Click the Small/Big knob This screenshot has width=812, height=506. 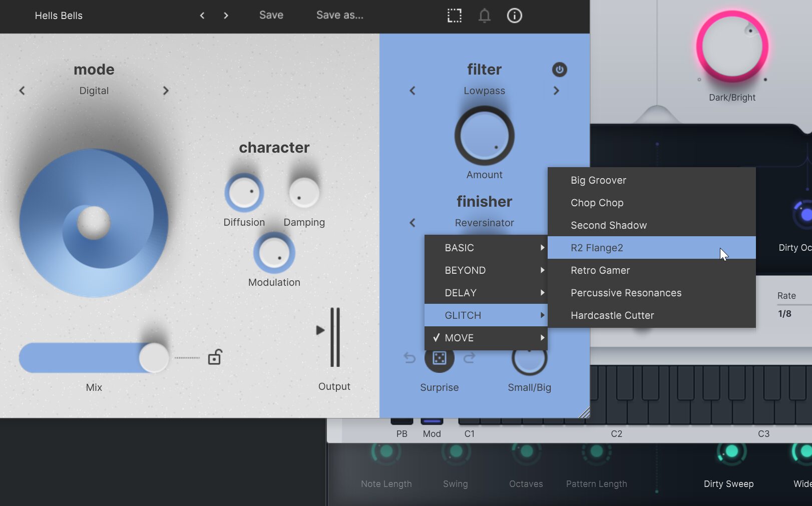coord(530,359)
